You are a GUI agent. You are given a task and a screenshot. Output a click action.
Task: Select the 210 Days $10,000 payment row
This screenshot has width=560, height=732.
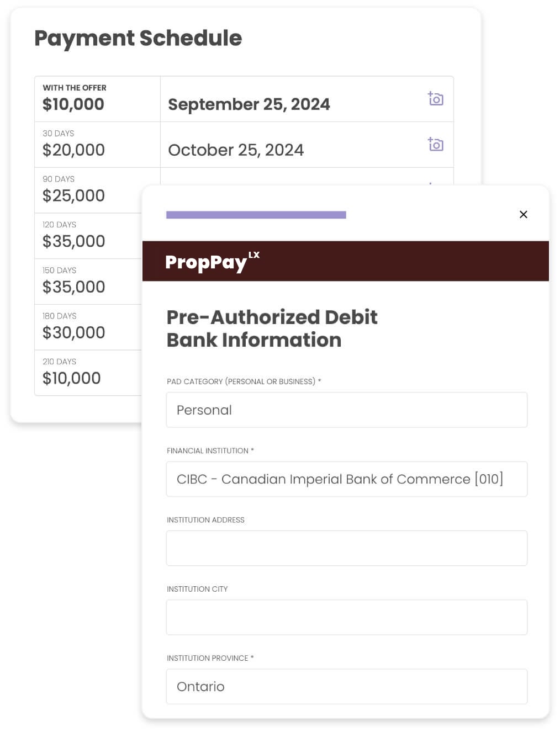pyautogui.click(x=88, y=373)
